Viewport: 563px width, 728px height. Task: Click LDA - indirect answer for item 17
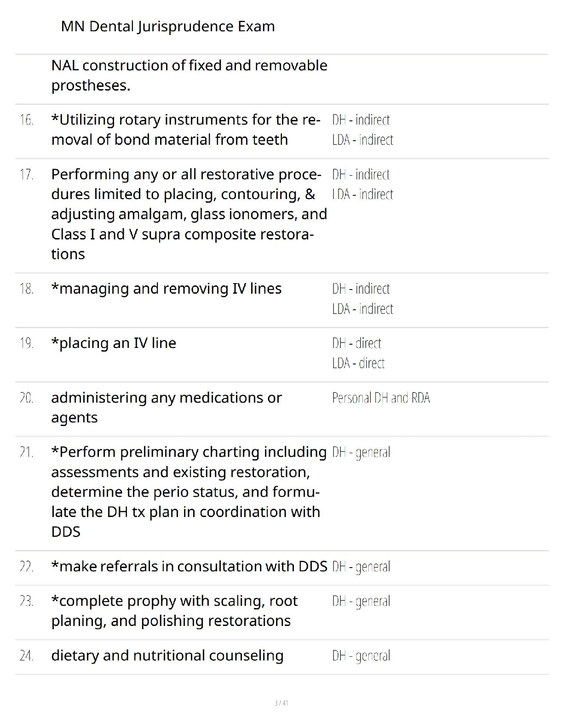(x=362, y=194)
